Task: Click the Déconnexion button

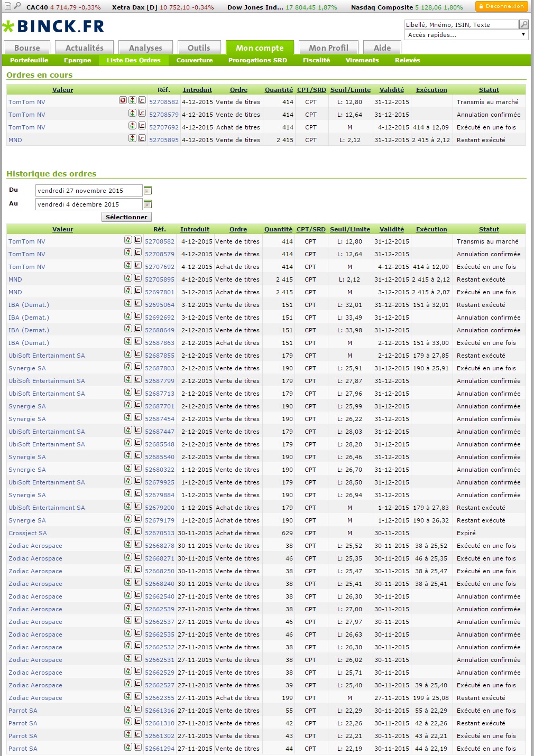Action: [501, 6]
